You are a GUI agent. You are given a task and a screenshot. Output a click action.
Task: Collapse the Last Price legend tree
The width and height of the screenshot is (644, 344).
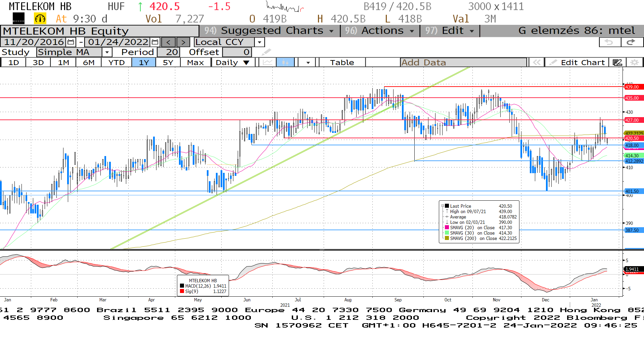pyautogui.click(x=443, y=206)
